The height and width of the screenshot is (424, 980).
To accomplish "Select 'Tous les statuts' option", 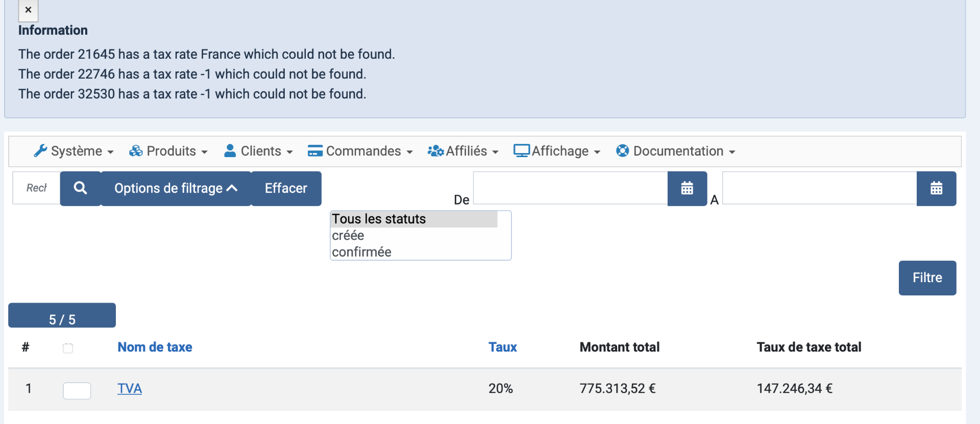I will [379, 219].
